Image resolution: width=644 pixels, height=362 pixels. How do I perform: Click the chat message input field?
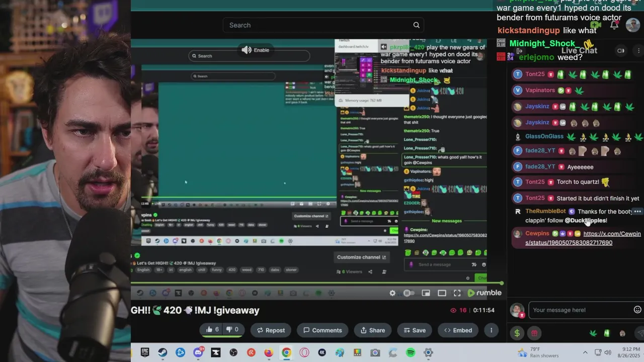pyautogui.click(x=582, y=310)
